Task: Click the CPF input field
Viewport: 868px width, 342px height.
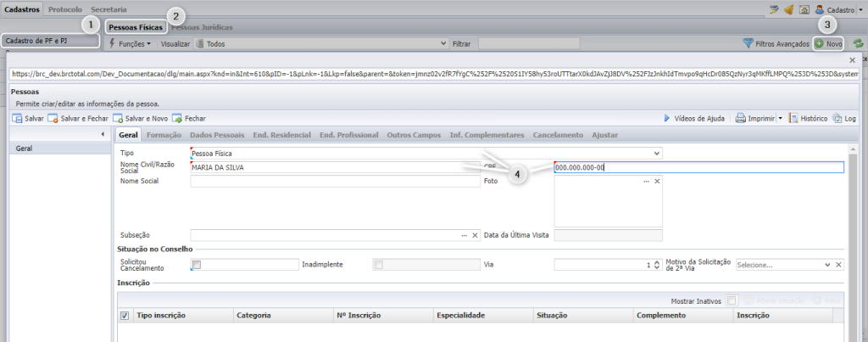Action: coord(698,167)
